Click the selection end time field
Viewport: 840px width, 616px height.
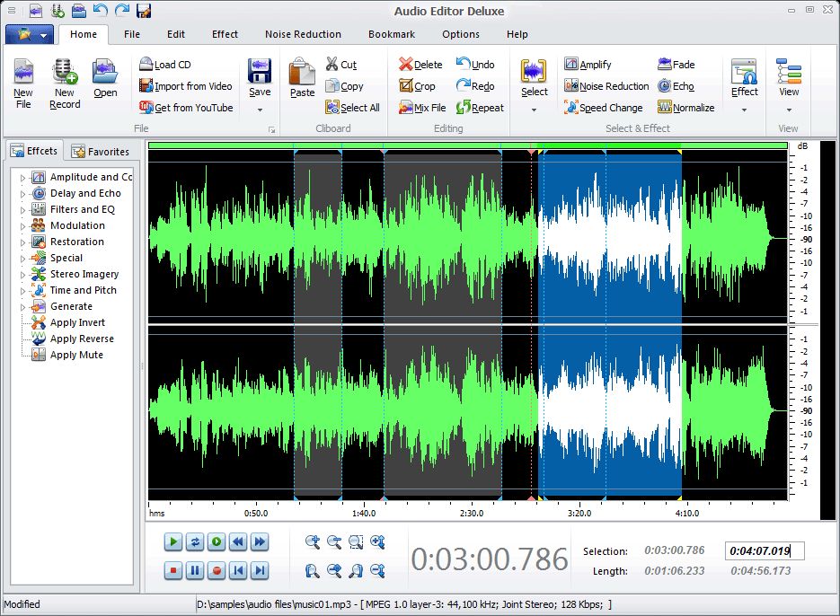pos(765,550)
